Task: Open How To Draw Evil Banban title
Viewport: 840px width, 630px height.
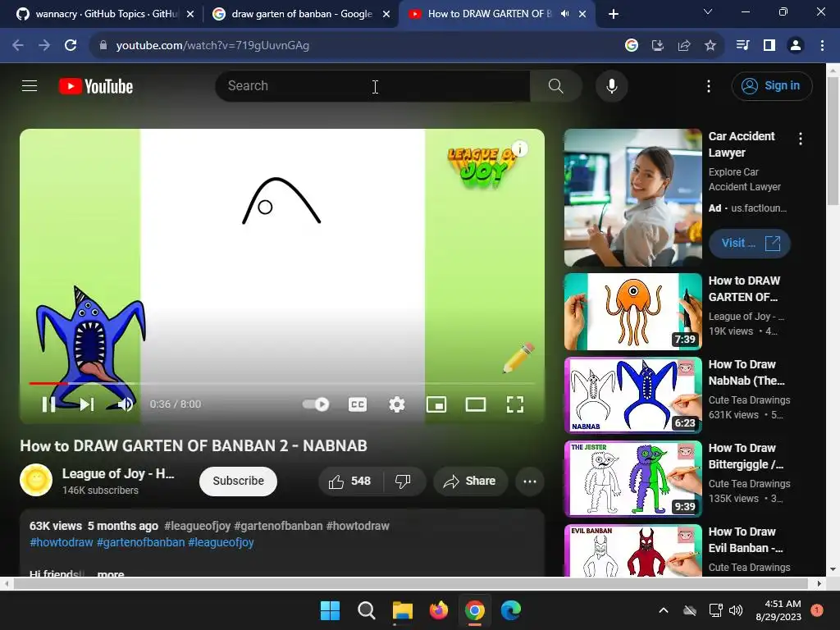Action: [746, 540]
